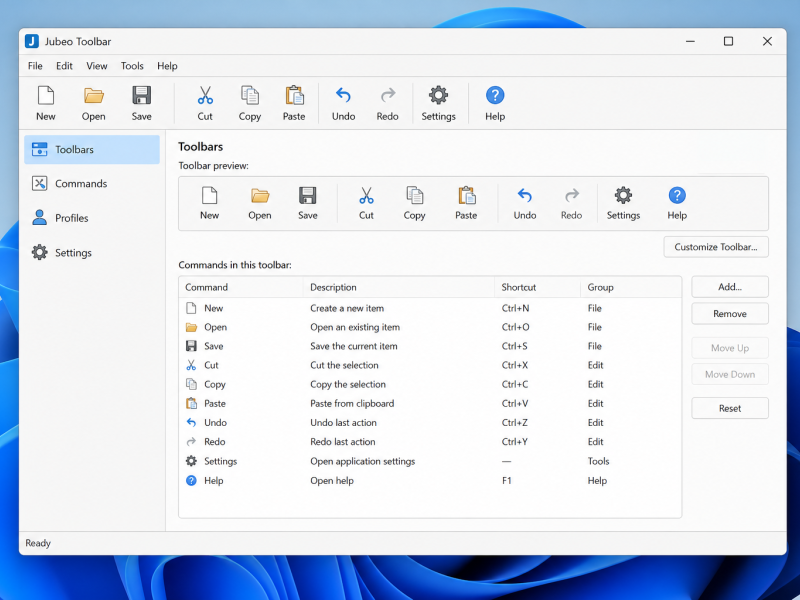Open the Edit menu
The height and width of the screenshot is (600, 800).
(64, 66)
